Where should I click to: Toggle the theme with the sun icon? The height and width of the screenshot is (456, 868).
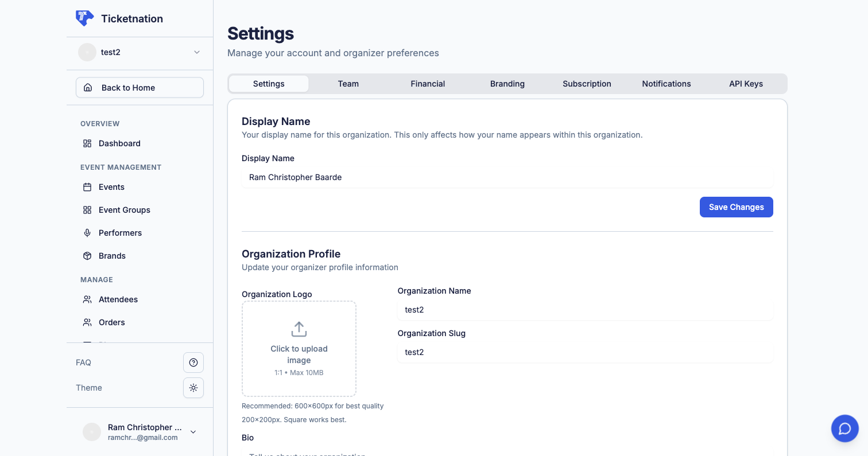coord(193,388)
